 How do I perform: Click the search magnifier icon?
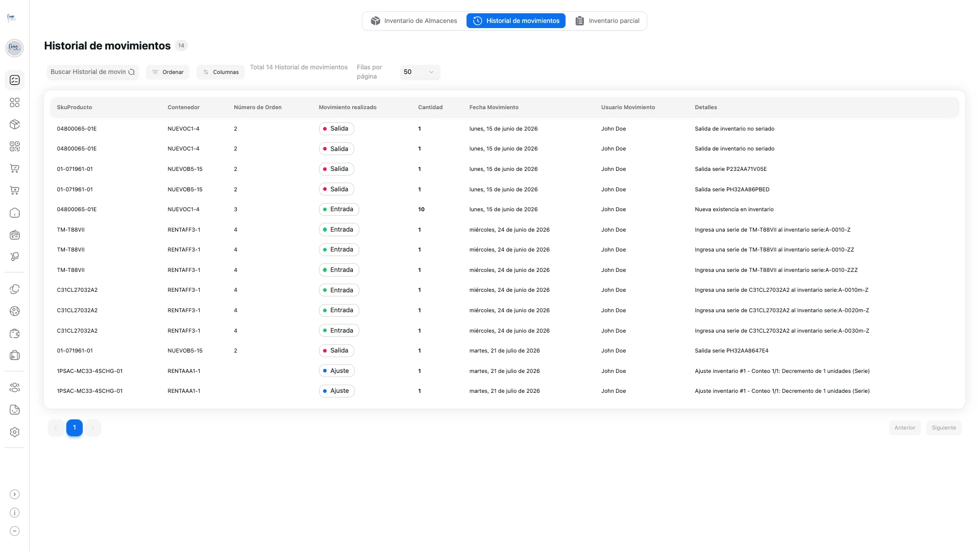[132, 72]
